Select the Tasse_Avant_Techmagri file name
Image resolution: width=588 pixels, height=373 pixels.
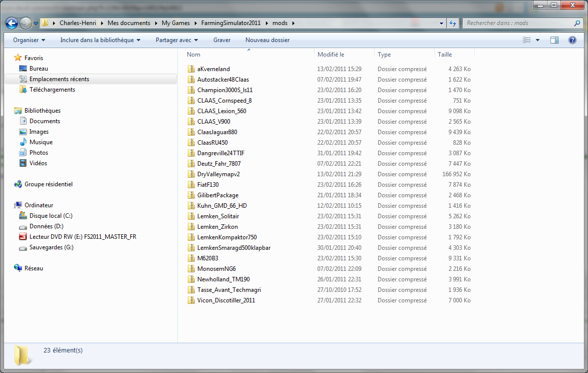point(229,290)
